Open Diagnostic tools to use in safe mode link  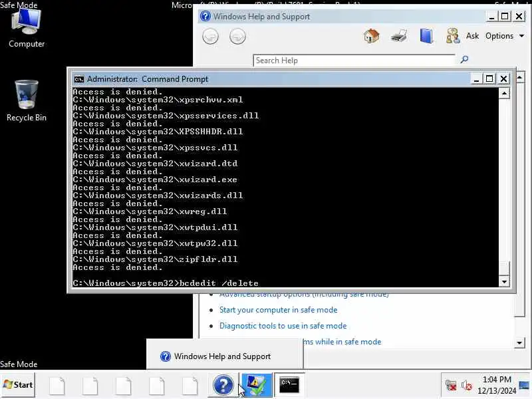click(283, 326)
